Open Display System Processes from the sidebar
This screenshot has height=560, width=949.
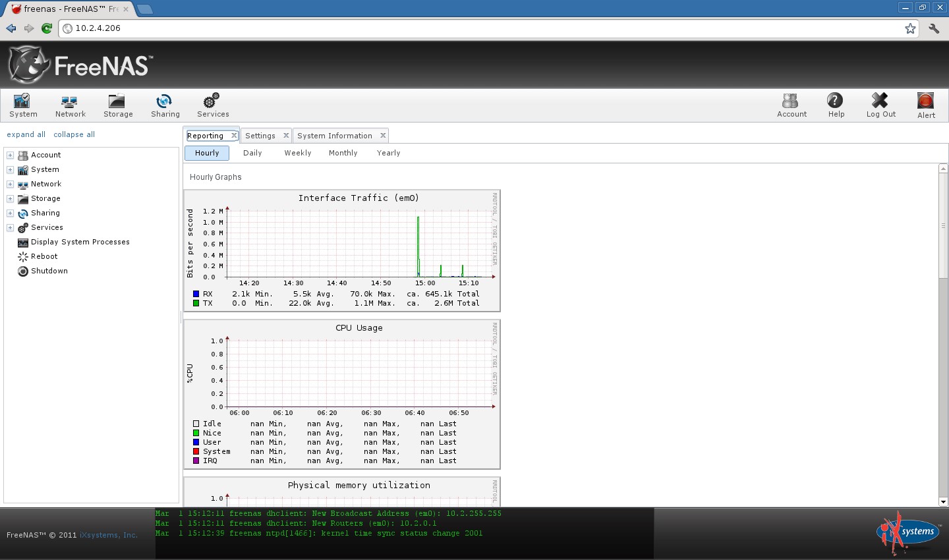point(80,242)
